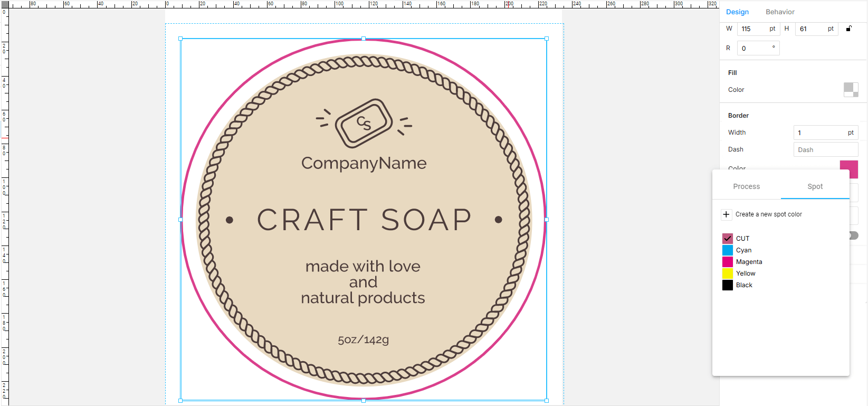Select the Yellow spot color
The height and width of the screenshot is (406, 868).
pyautogui.click(x=728, y=273)
